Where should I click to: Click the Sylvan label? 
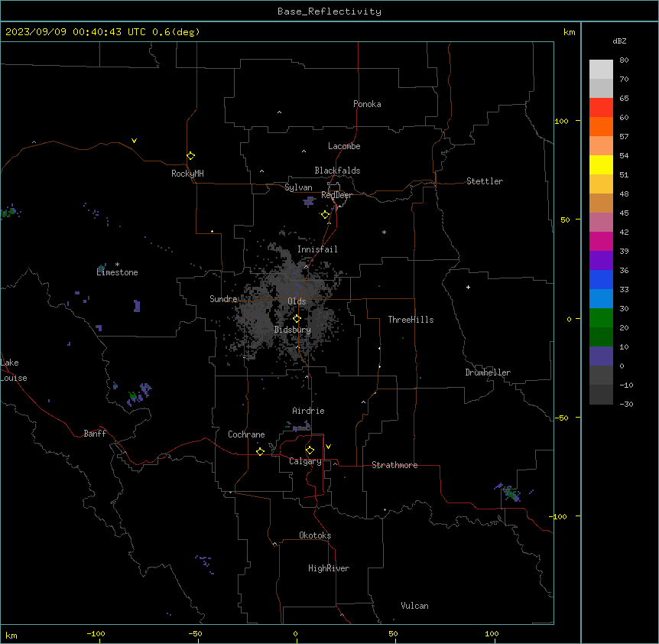tap(298, 187)
